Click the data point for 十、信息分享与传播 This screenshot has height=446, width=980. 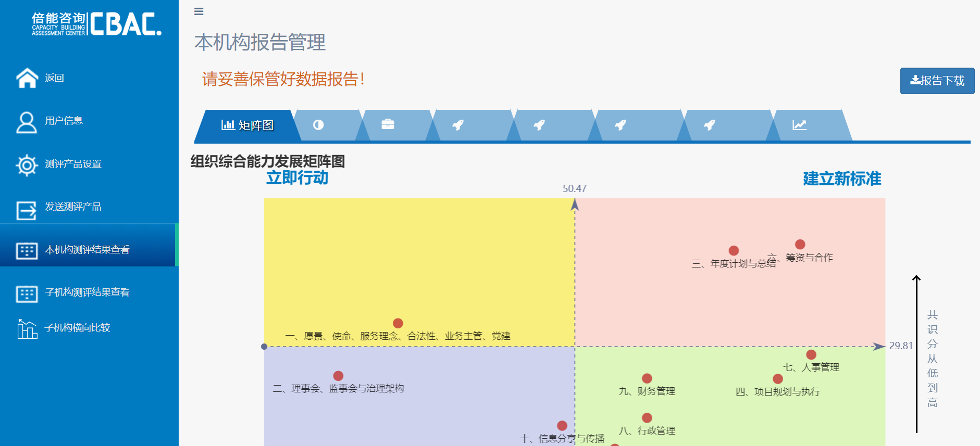[562, 426]
